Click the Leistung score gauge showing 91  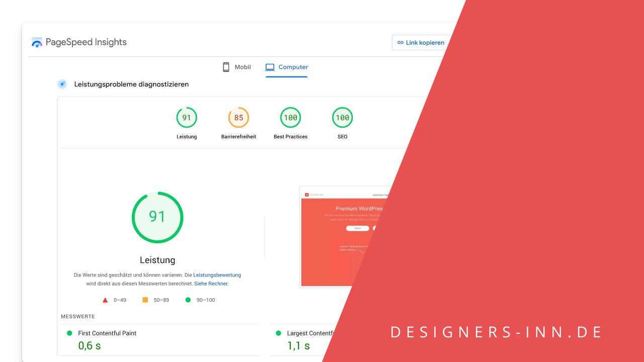187,117
